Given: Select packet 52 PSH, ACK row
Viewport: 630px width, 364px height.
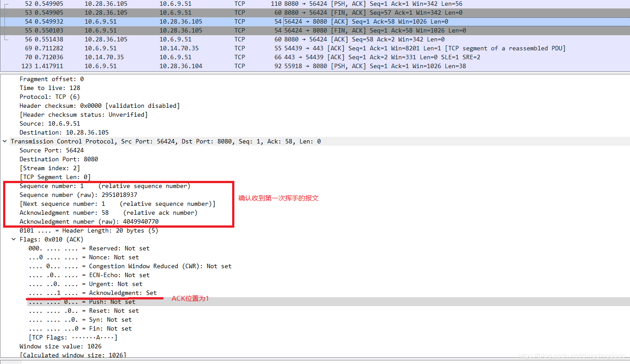Looking at the screenshot, I should pos(315,4).
